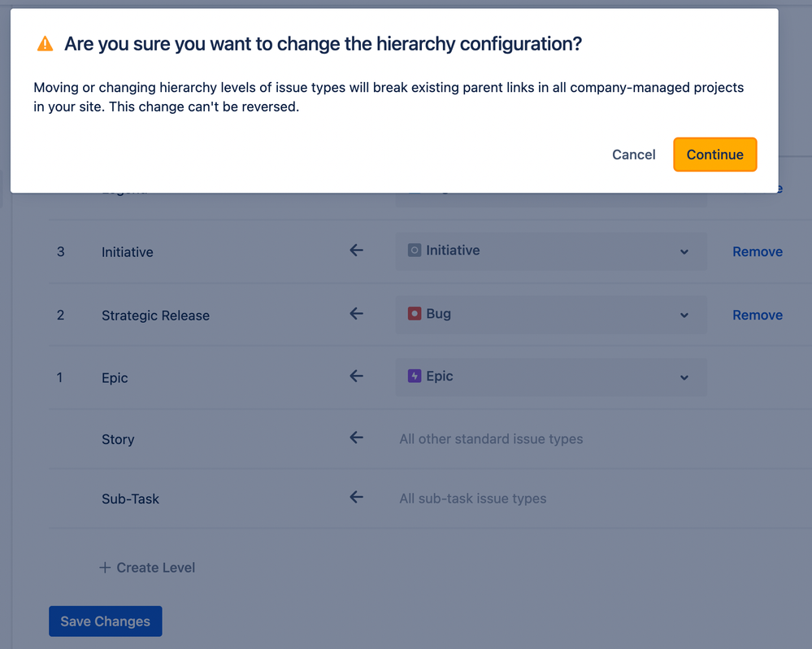Viewport: 812px width, 649px height.
Task: Click the arrow icon beside Epic level
Action: coord(356,377)
